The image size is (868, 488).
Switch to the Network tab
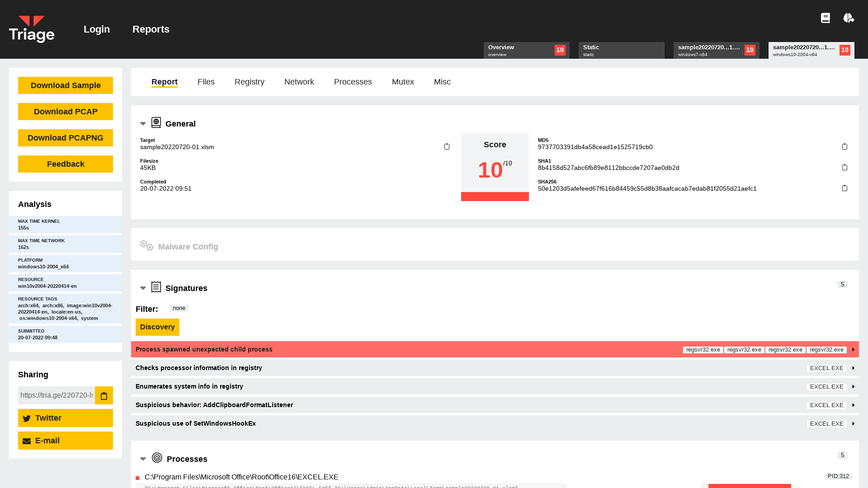[x=299, y=82]
